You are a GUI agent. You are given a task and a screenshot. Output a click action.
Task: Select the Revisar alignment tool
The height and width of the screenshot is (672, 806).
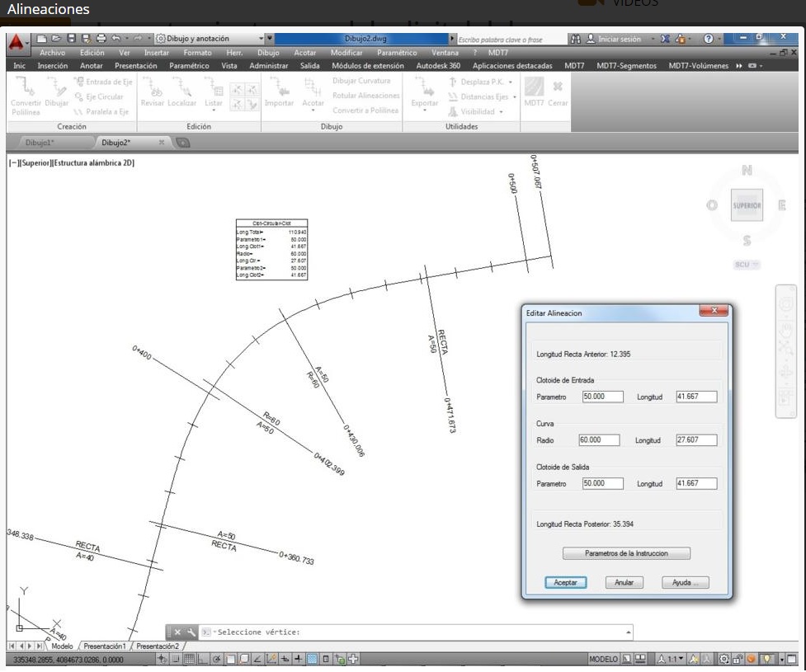(x=153, y=92)
